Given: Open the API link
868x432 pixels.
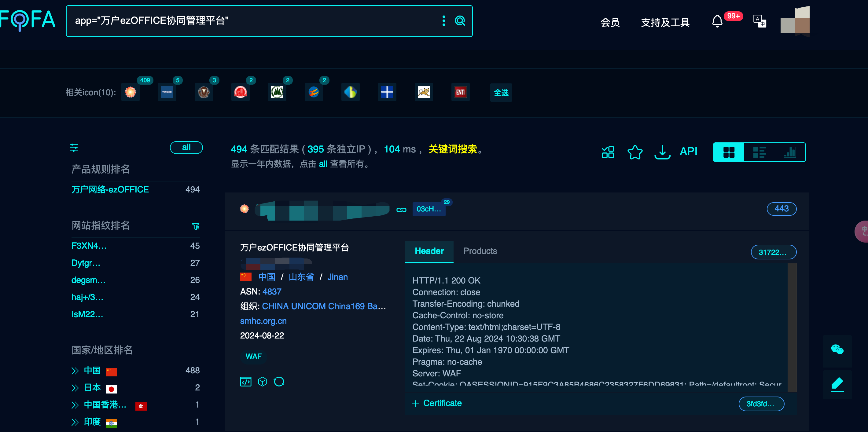Looking at the screenshot, I should point(688,152).
